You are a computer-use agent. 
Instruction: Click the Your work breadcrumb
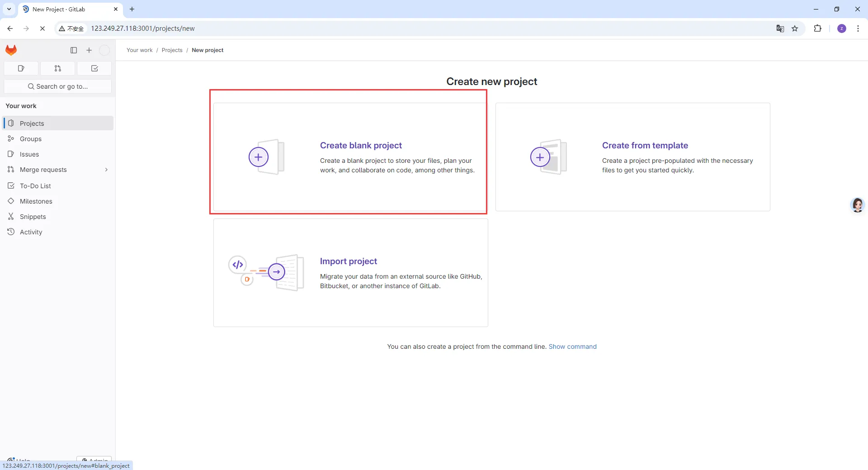tap(140, 50)
